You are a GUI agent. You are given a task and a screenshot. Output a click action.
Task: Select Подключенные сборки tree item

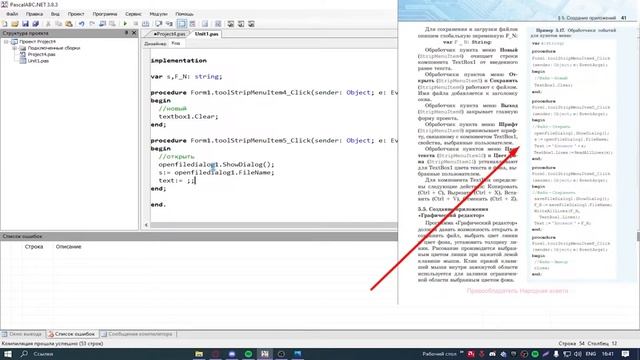point(53,48)
